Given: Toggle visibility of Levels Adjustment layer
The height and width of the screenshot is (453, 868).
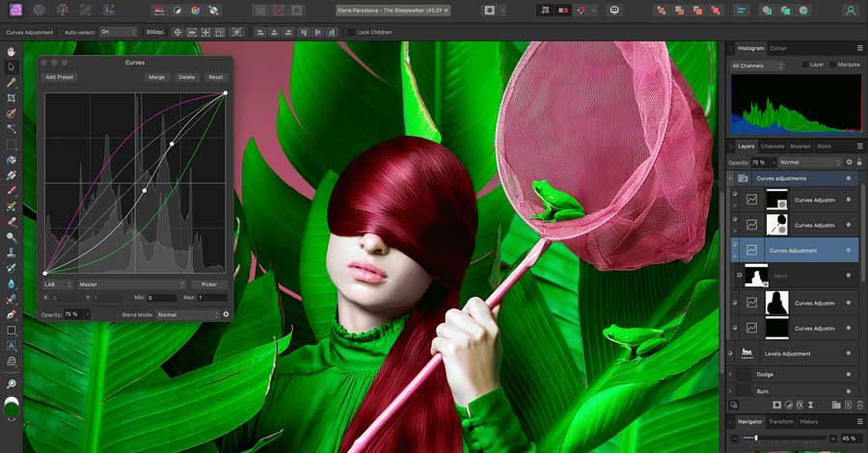Looking at the screenshot, I should coord(731,354).
